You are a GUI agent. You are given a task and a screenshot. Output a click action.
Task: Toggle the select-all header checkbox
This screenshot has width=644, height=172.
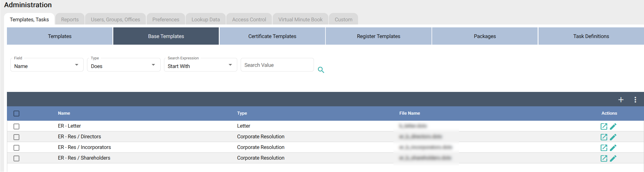[16, 114]
